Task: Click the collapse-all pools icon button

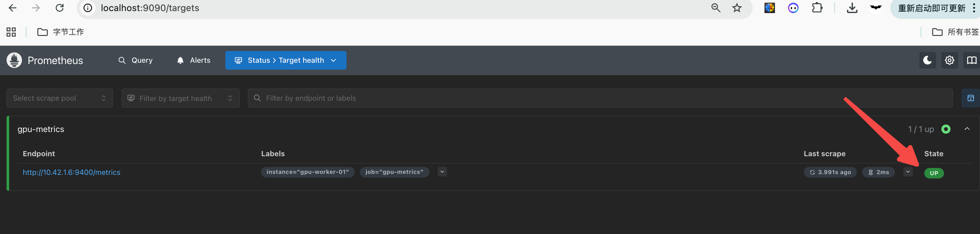Action: 970,98
